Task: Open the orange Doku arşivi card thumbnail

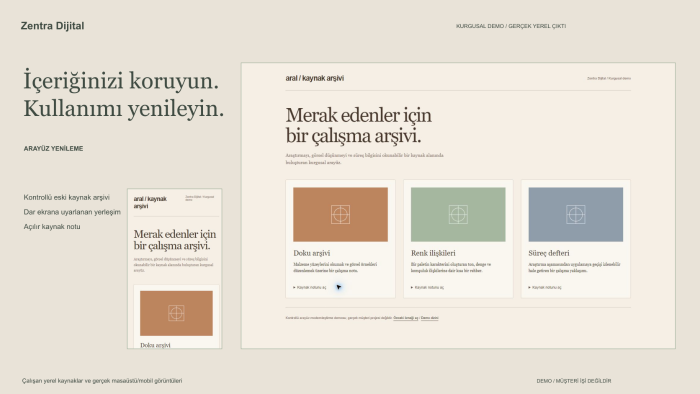Action: tap(340, 215)
